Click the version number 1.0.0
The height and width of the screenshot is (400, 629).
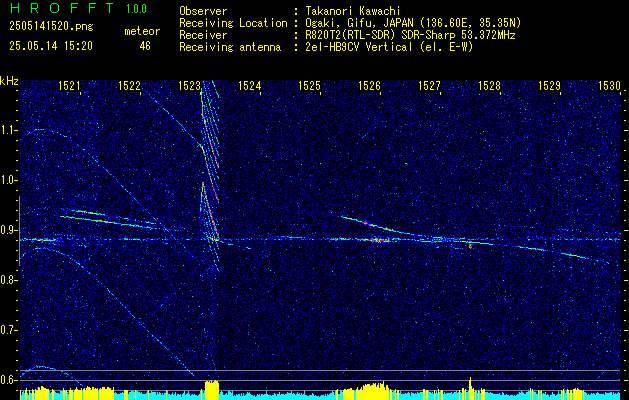point(136,9)
